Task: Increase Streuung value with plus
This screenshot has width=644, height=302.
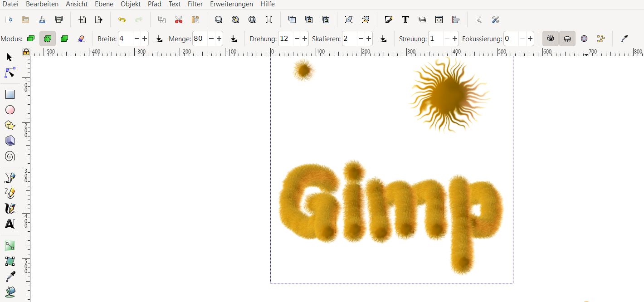Action: [455, 39]
